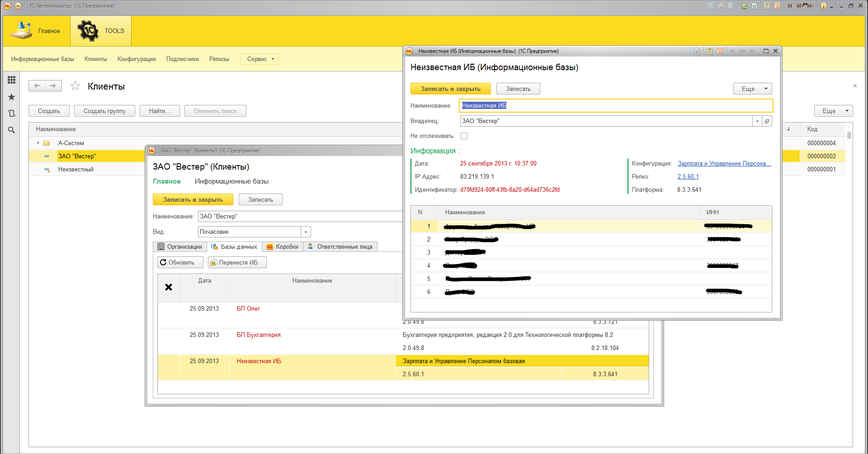868x454 pixels.
Task: Open the Еще dropdown in Клиенты list
Action: coord(833,111)
